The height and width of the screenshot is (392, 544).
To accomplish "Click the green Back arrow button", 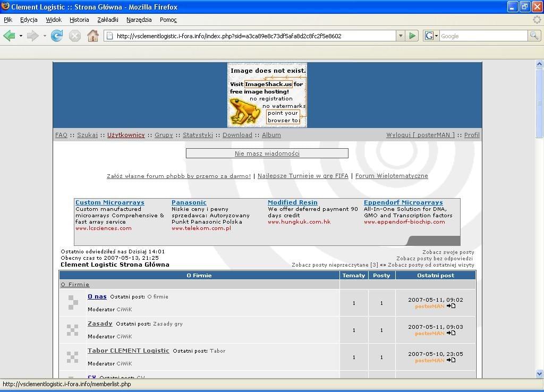I will 10,36.
